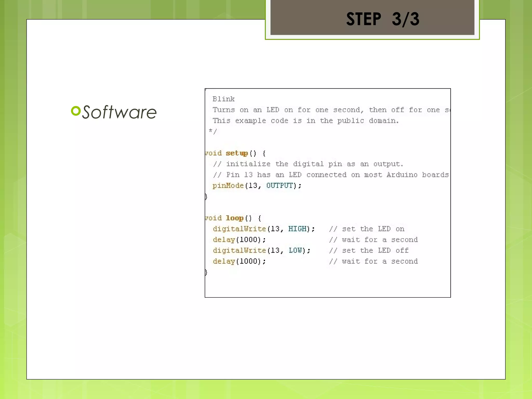This screenshot has width=532, height=399.
Task: Click the 'Turns on an LED' comment line
Action: click(331, 110)
